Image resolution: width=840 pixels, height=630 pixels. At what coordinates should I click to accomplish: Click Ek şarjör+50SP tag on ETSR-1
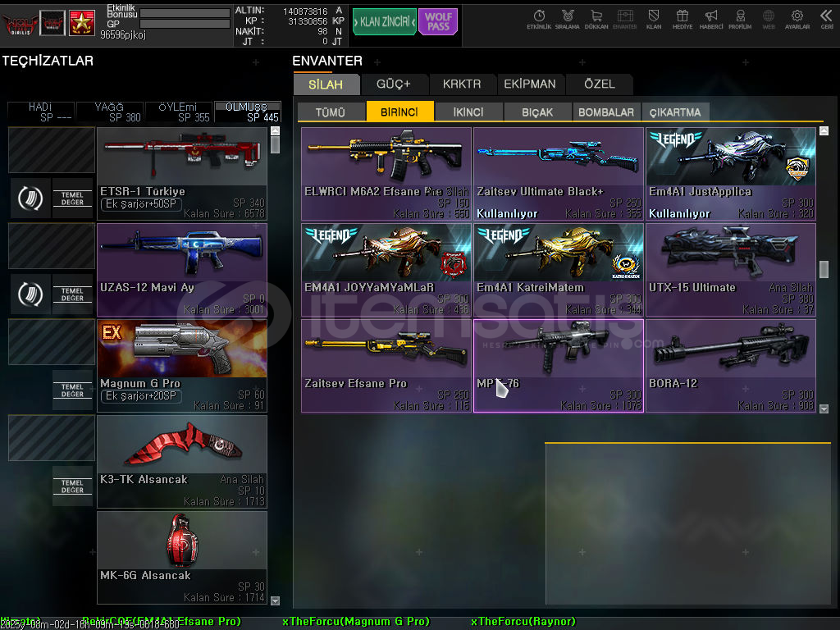pos(141,204)
